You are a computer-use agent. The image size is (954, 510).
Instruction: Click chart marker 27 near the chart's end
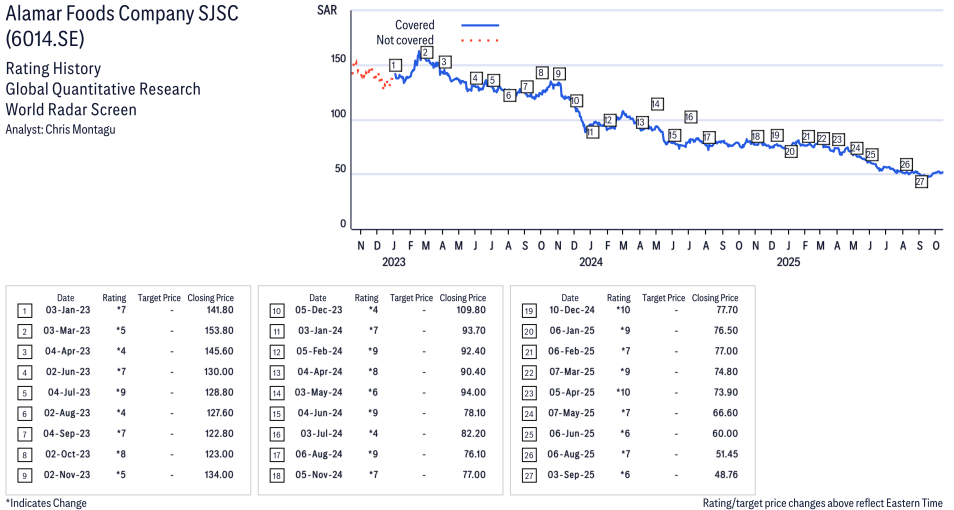point(921,181)
